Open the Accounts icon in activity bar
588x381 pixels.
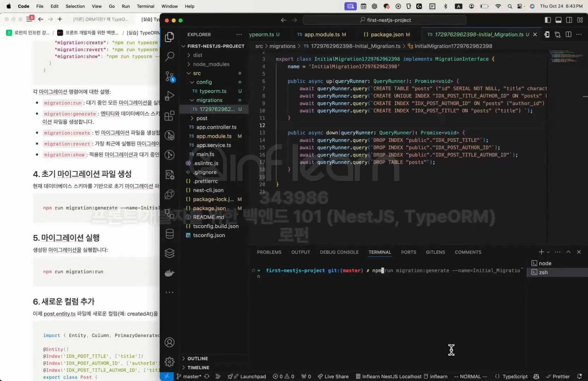coord(170,342)
